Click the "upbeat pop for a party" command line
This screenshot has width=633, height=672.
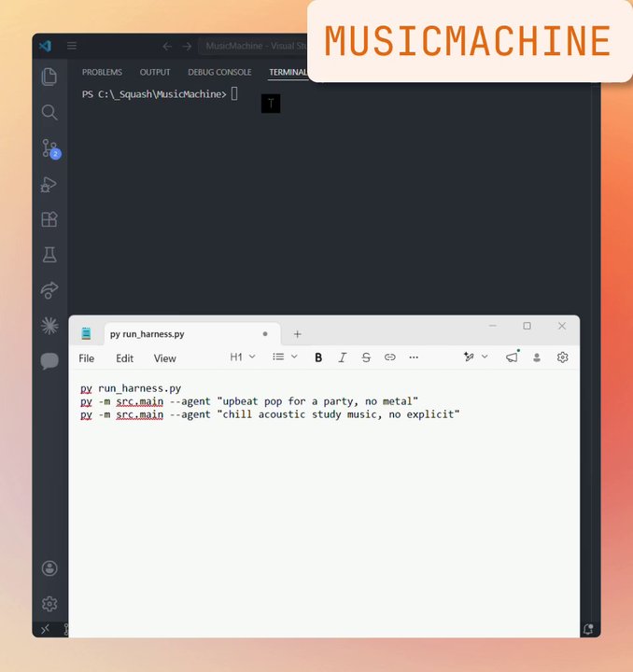249,401
